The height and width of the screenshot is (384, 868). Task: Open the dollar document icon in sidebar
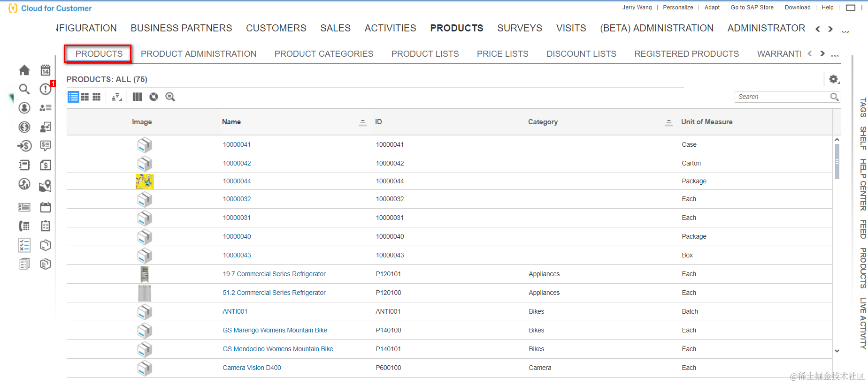click(46, 165)
